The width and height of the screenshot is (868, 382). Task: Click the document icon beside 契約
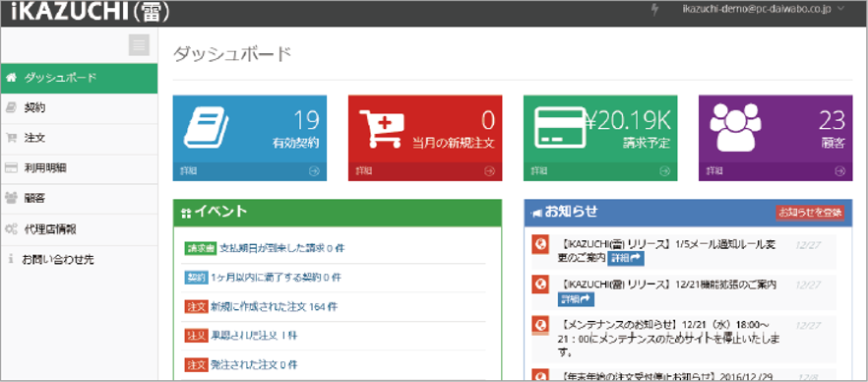coord(10,108)
